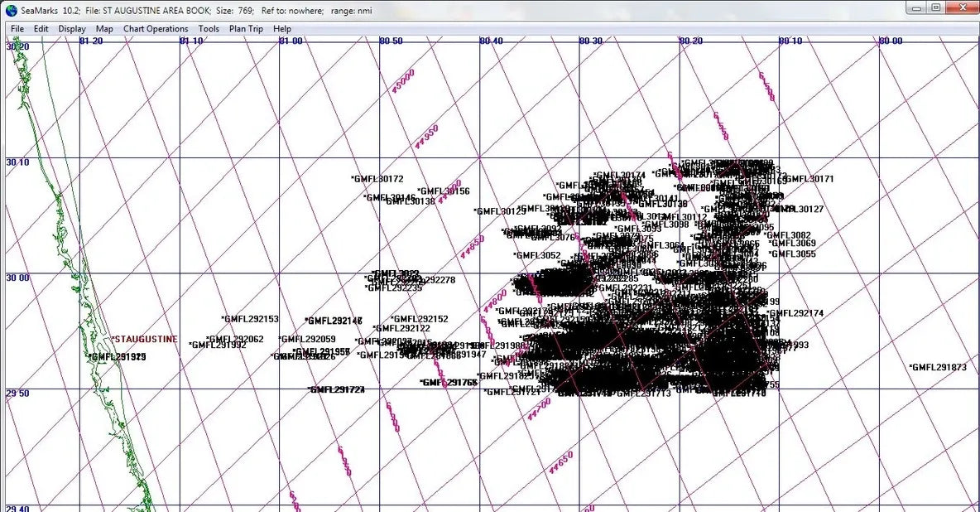This screenshot has height=512, width=980.
Task: Select waypoint GMFL292059
Action: (307, 339)
